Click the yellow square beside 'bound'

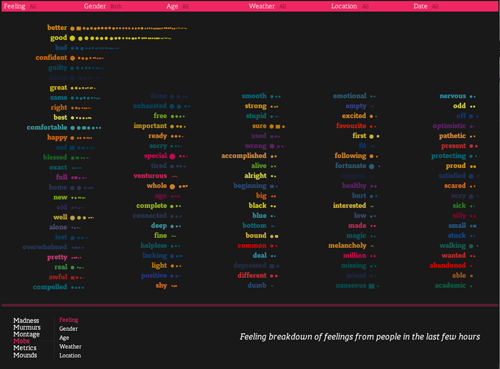276,236
